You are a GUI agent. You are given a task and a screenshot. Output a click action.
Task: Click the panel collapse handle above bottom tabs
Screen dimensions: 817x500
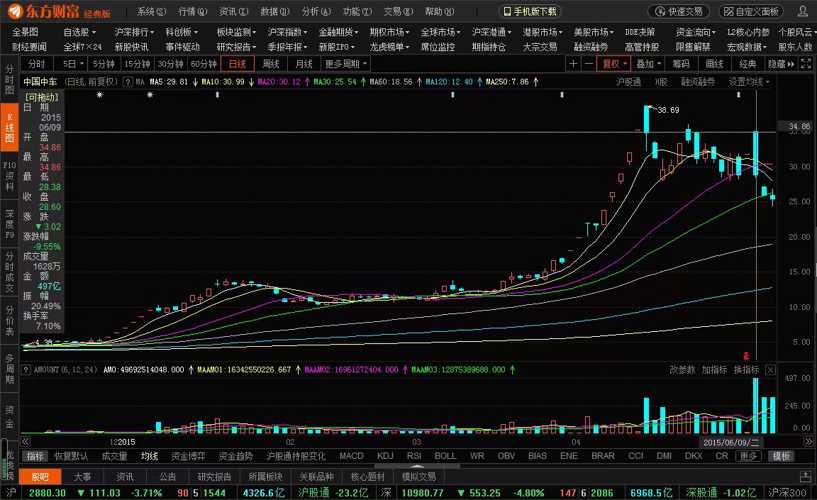[x=417, y=466]
